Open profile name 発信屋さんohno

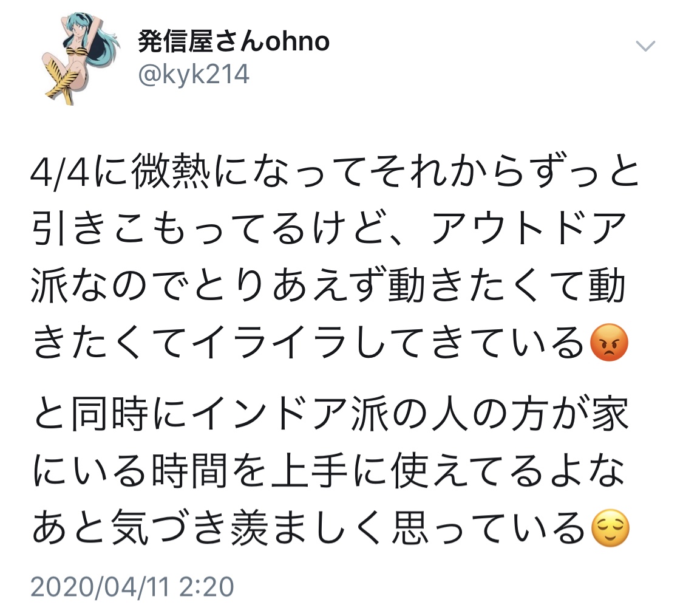coord(234,42)
